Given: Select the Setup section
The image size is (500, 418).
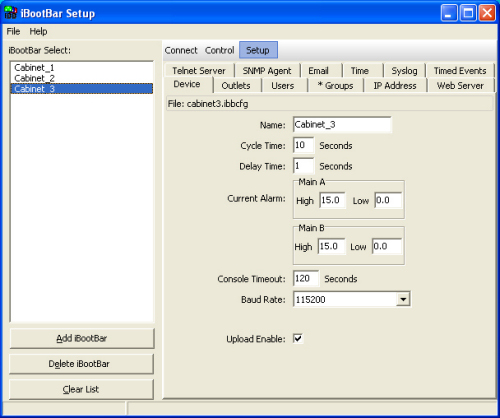Looking at the screenshot, I should [x=258, y=50].
